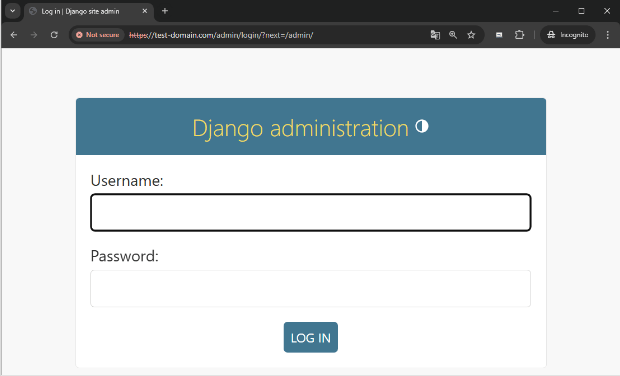This screenshot has height=376, width=620.
Task: Close the Django site admin tab
Action: (145, 11)
